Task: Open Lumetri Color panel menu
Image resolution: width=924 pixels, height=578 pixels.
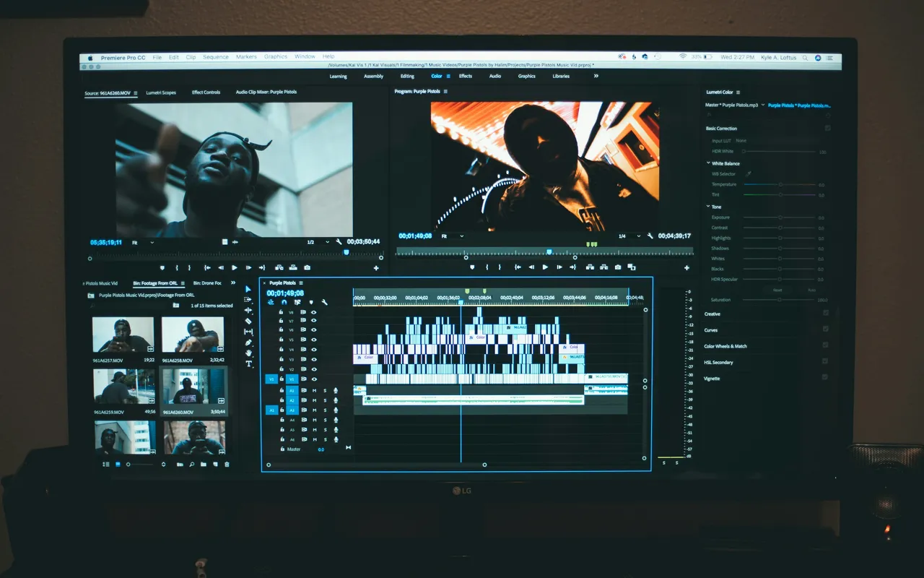Action: (x=738, y=92)
